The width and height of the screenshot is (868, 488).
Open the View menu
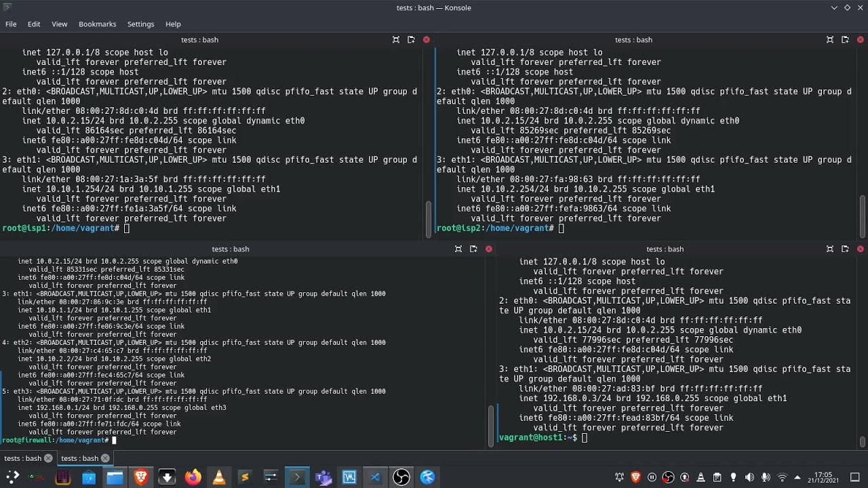point(60,24)
